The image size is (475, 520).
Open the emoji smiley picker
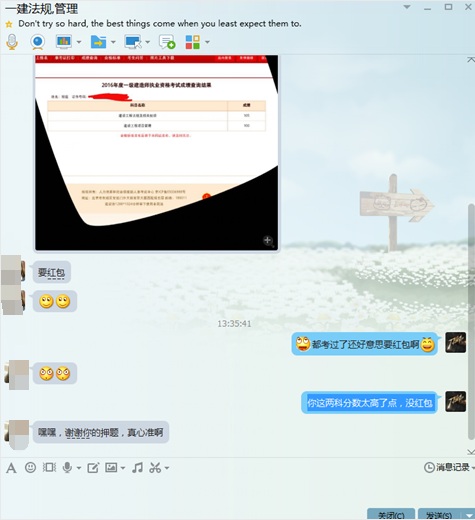point(30,467)
